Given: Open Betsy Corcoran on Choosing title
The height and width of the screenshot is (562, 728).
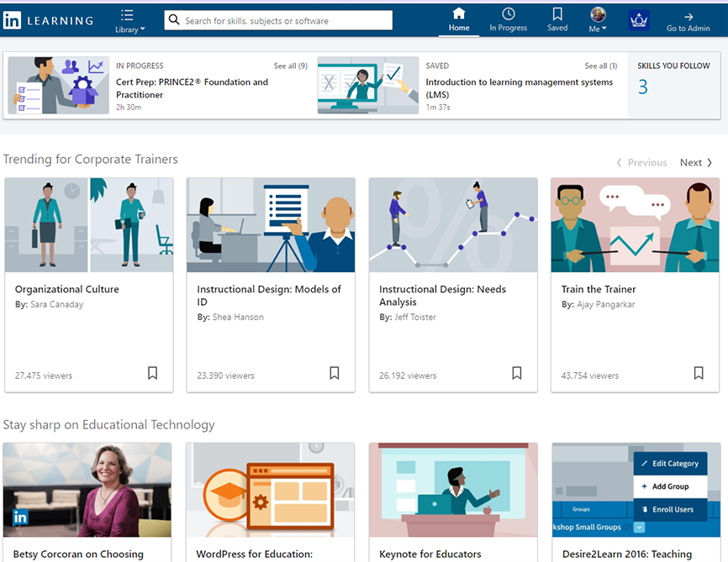Looking at the screenshot, I should click(78, 554).
